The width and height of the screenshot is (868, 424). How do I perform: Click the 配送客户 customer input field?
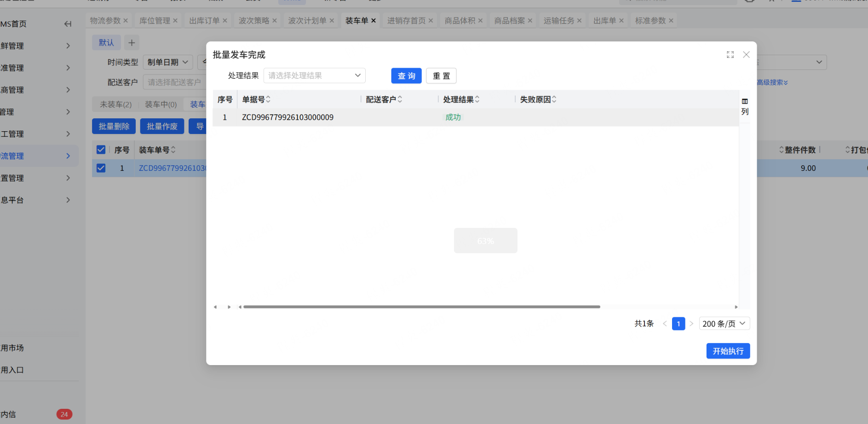tap(175, 82)
